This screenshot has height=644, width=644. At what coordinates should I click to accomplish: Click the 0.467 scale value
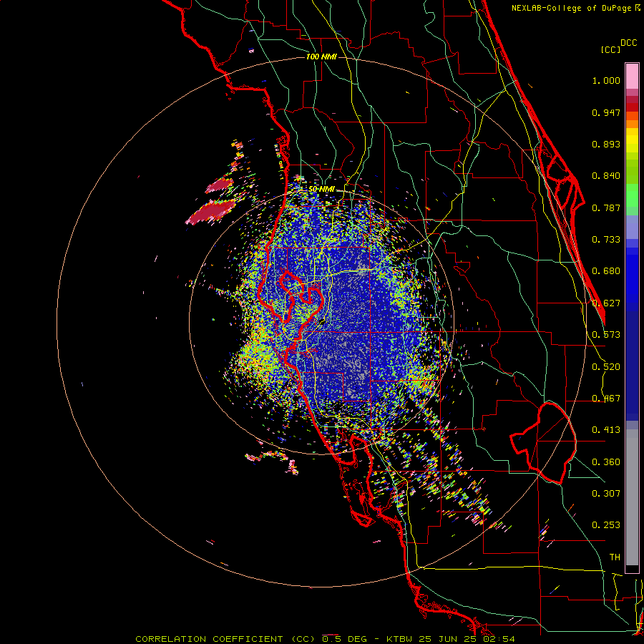point(606,399)
